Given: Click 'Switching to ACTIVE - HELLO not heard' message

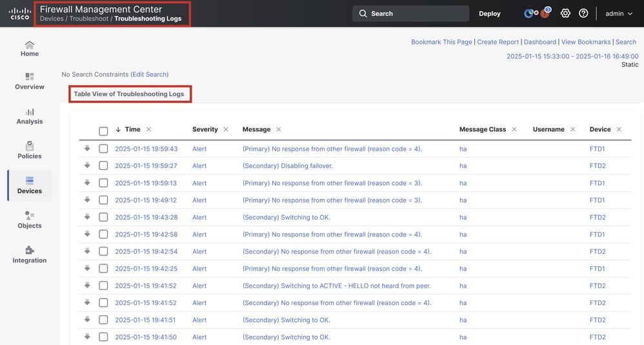Looking at the screenshot, I should 337,286.
